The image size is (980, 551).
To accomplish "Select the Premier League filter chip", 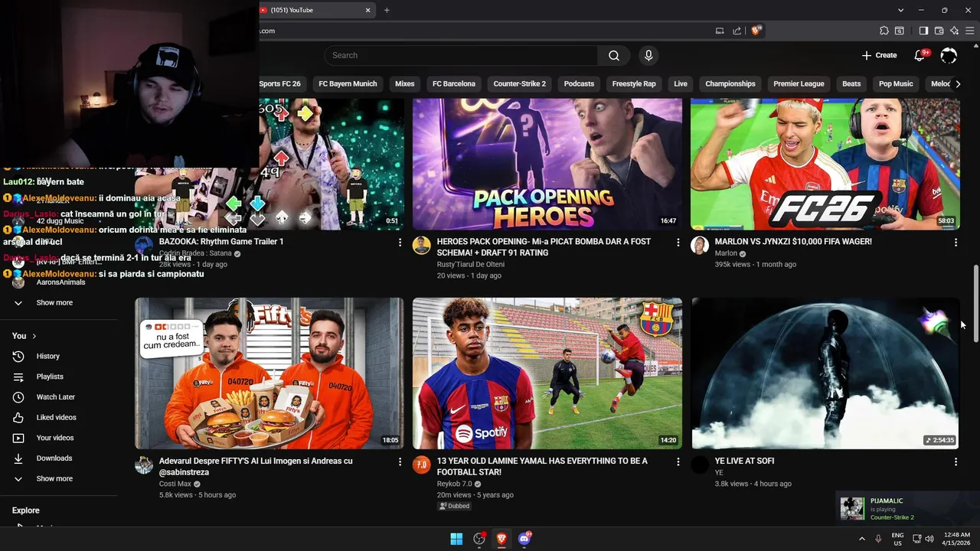I will [x=799, y=83].
